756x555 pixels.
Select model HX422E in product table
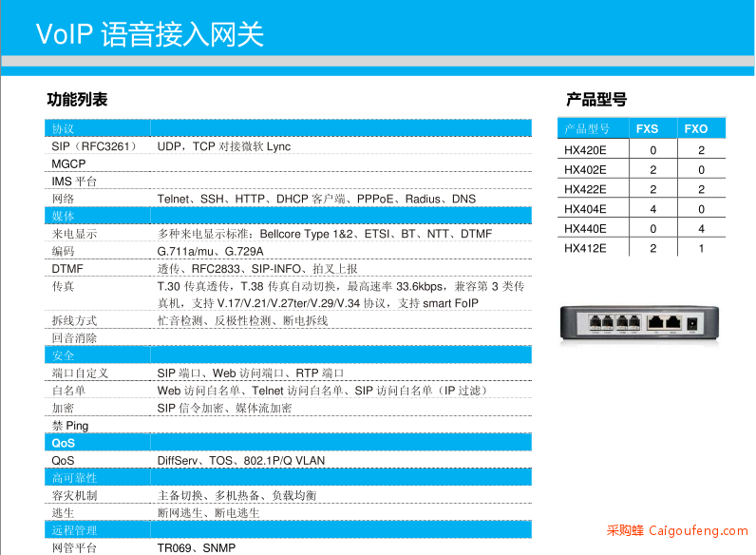585,189
